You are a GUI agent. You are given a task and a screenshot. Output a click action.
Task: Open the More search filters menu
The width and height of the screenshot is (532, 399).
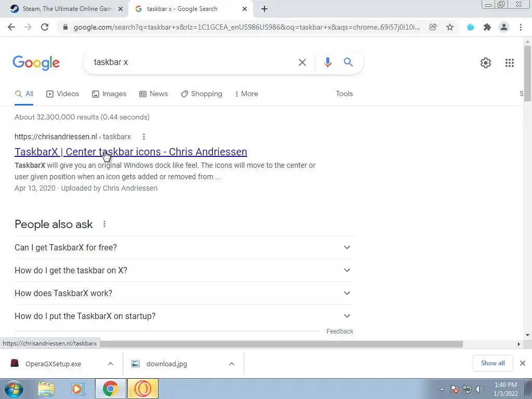(246, 94)
